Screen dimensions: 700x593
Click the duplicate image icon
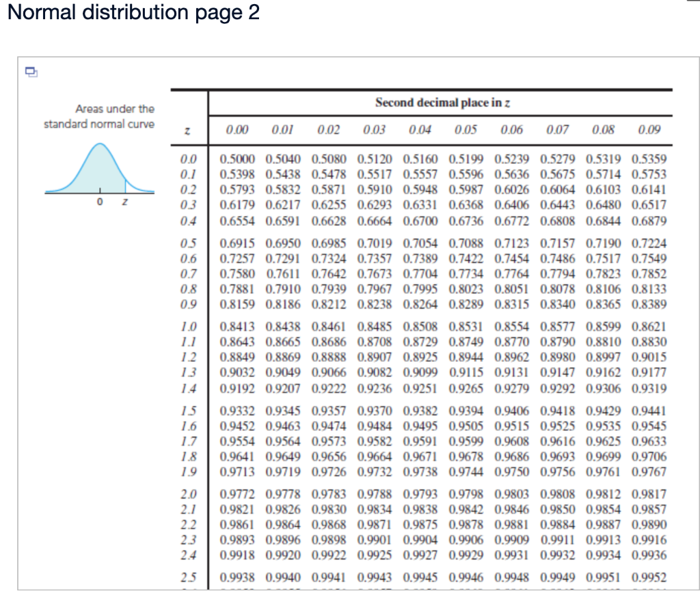pyautogui.click(x=31, y=72)
